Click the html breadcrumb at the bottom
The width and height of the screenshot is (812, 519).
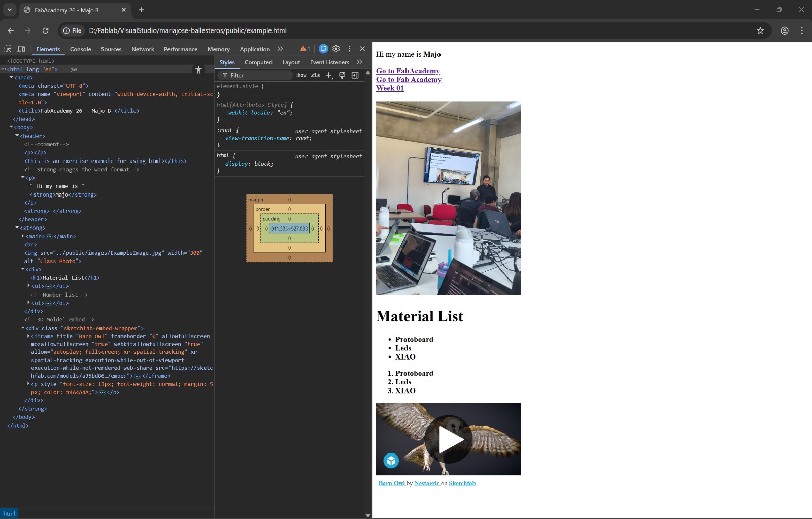(x=9, y=514)
